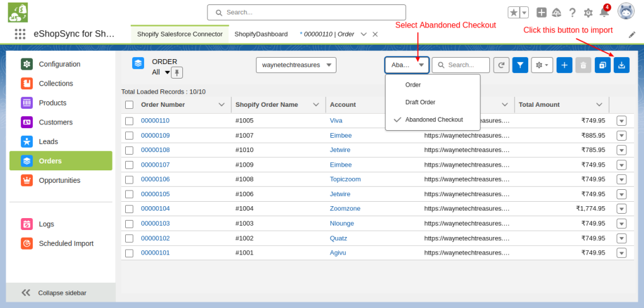Image resolution: width=644 pixels, height=308 pixels.
Task: Open the user profile avatar
Action: click(626, 12)
